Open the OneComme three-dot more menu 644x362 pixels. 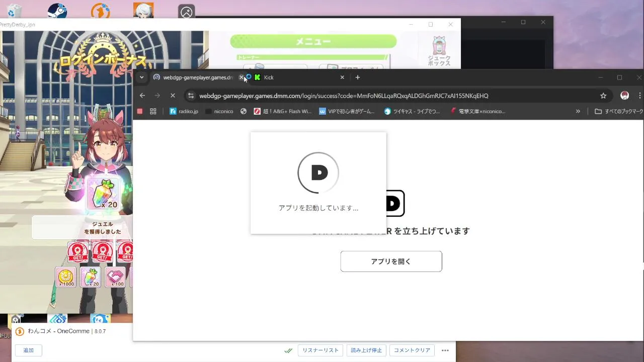(x=445, y=350)
